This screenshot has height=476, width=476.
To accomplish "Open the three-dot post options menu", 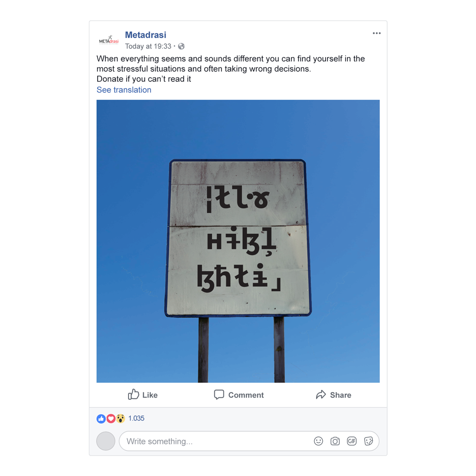I will (377, 33).
